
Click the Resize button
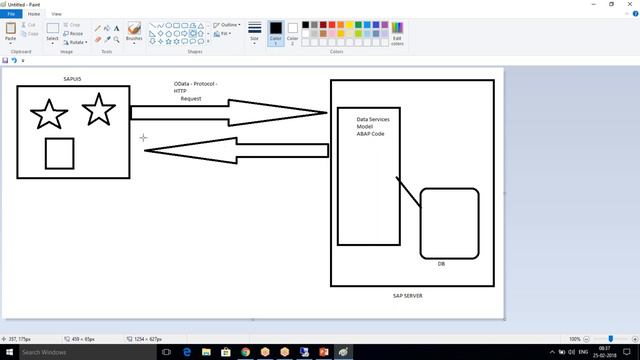73,34
